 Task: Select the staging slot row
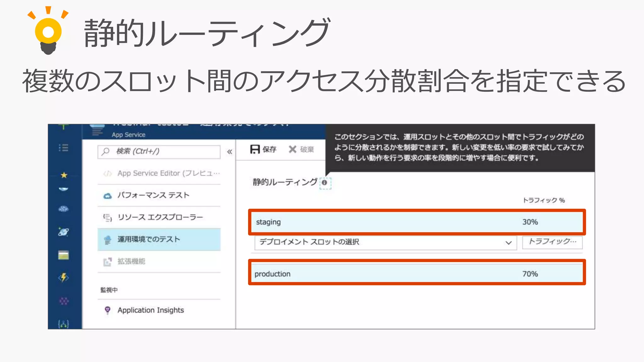click(x=417, y=222)
